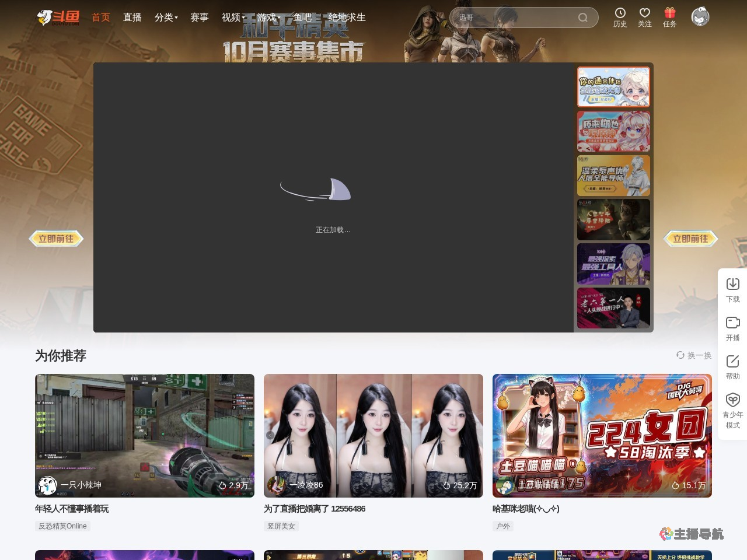Open the 视频 videos dropdown
This screenshot has width=747, height=560.
coord(231,17)
